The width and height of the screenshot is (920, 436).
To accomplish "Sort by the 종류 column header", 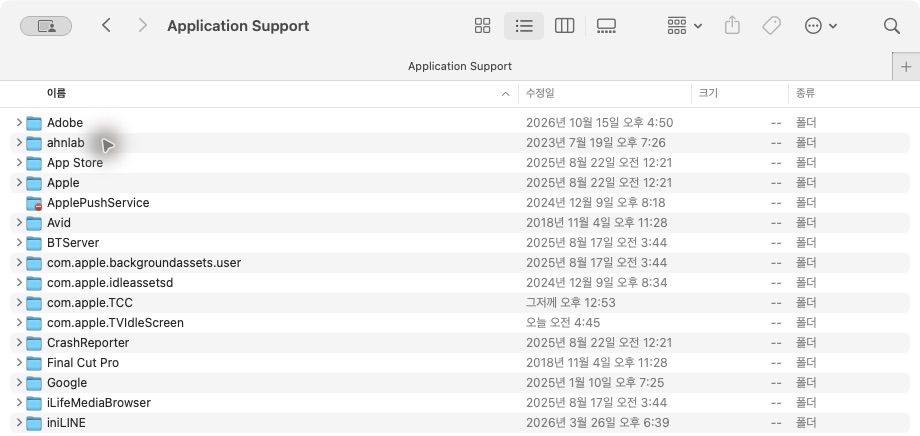I will pos(805,93).
